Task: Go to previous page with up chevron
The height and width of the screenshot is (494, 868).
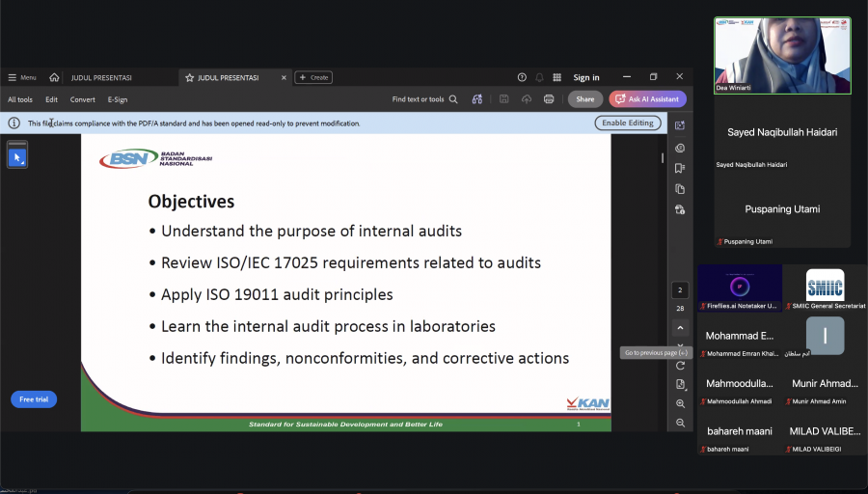Action: [x=680, y=328]
